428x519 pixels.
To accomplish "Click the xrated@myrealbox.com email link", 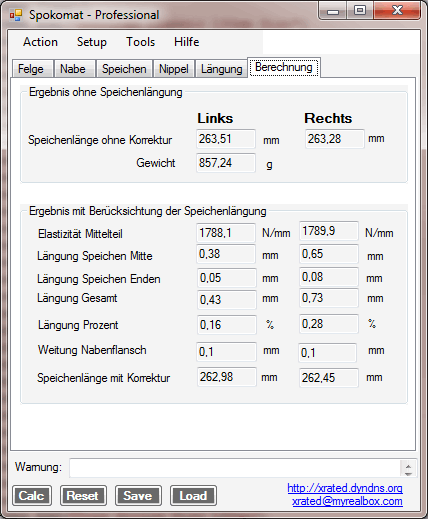I will click(347, 501).
